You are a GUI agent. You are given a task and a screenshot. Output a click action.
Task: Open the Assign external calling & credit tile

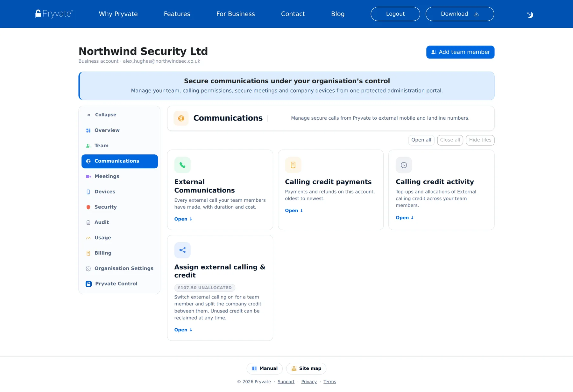click(183, 330)
